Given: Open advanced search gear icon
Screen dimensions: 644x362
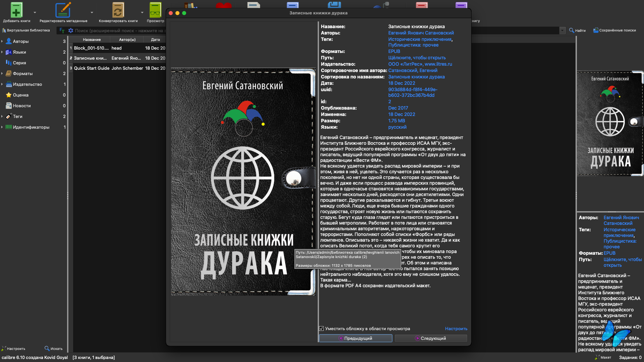Looking at the screenshot, I should coord(71,31).
